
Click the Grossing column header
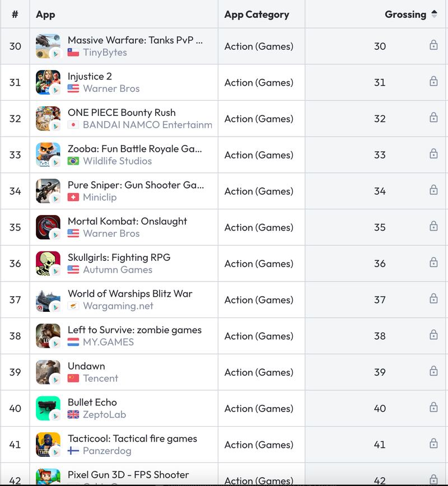tap(405, 15)
